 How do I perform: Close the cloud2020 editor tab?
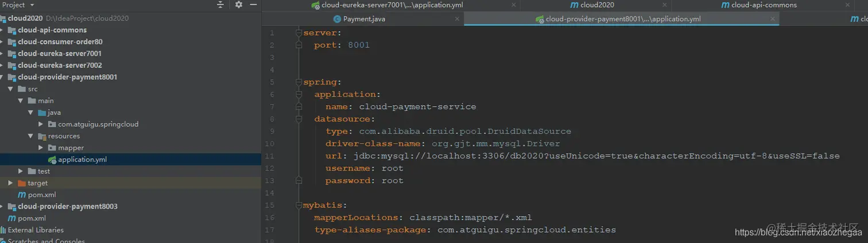(x=665, y=5)
